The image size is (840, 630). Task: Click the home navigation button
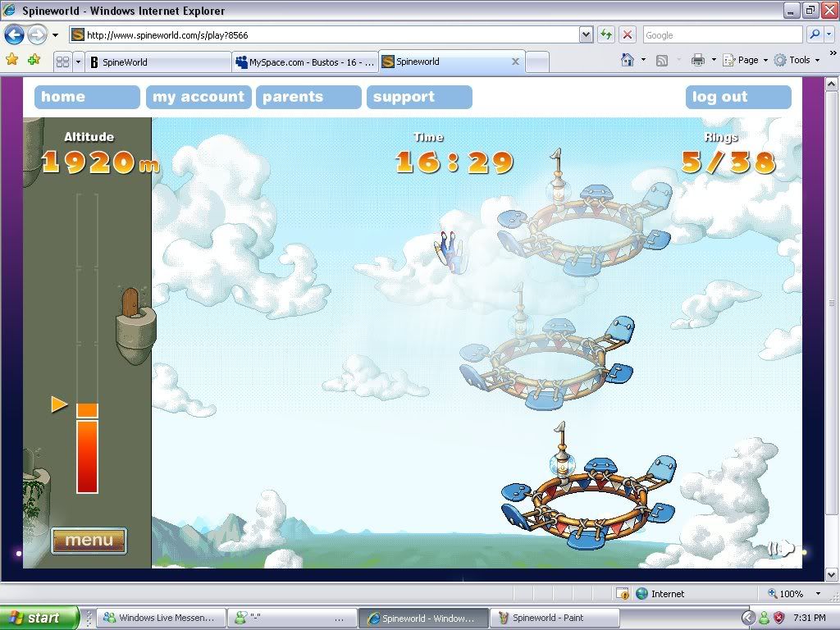(87, 97)
